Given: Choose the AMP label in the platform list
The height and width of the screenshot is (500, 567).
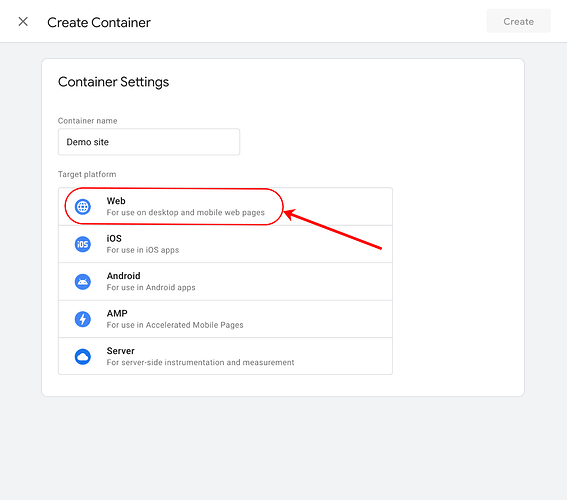Looking at the screenshot, I should [x=117, y=313].
